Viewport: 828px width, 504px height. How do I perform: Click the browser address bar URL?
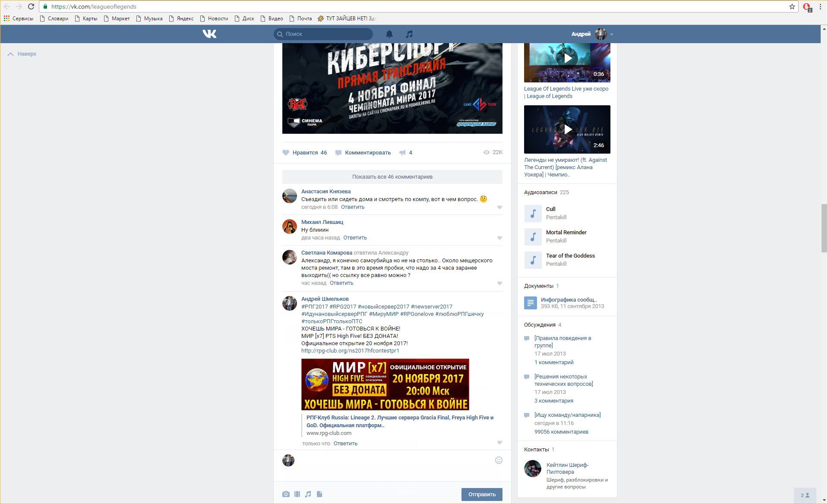click(94, 6)
